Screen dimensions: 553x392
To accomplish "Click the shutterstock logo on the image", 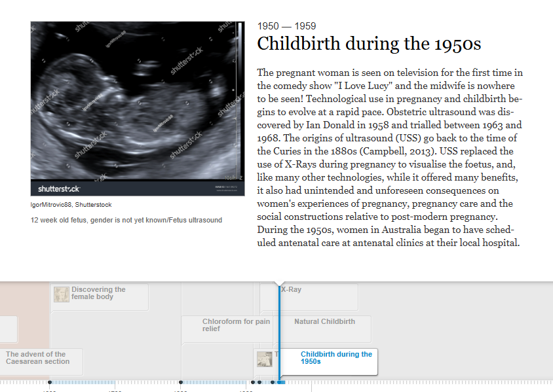I will coord(59,188).
